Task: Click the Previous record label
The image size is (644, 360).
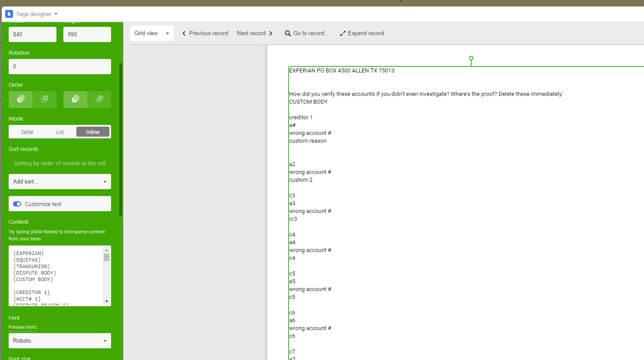Action: [x=209, y=33]
